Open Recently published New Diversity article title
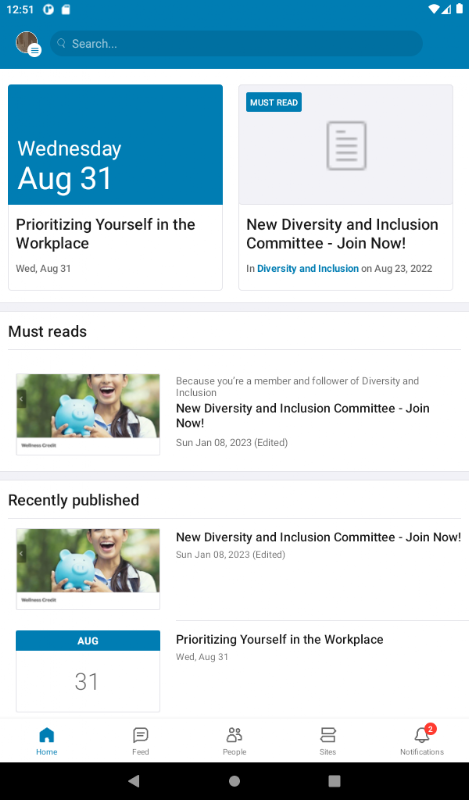The width and height of the screenshot is (469, 800). [318, 537]
